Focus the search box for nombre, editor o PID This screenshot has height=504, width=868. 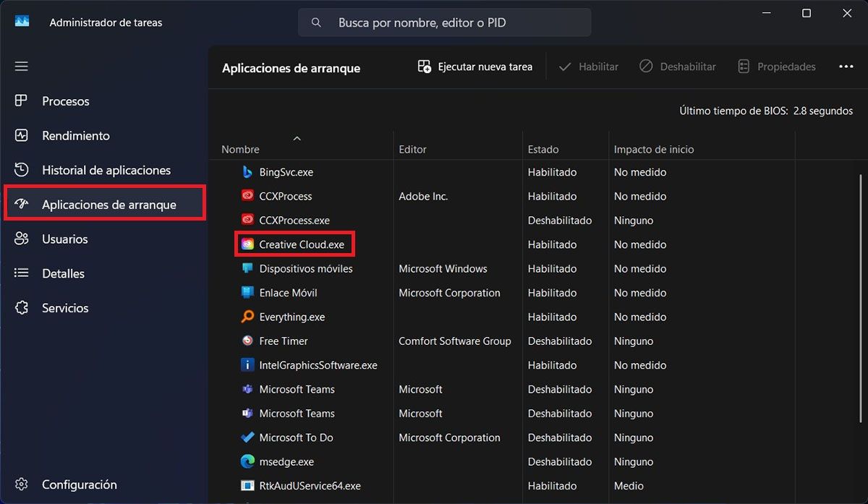point(445,22)
